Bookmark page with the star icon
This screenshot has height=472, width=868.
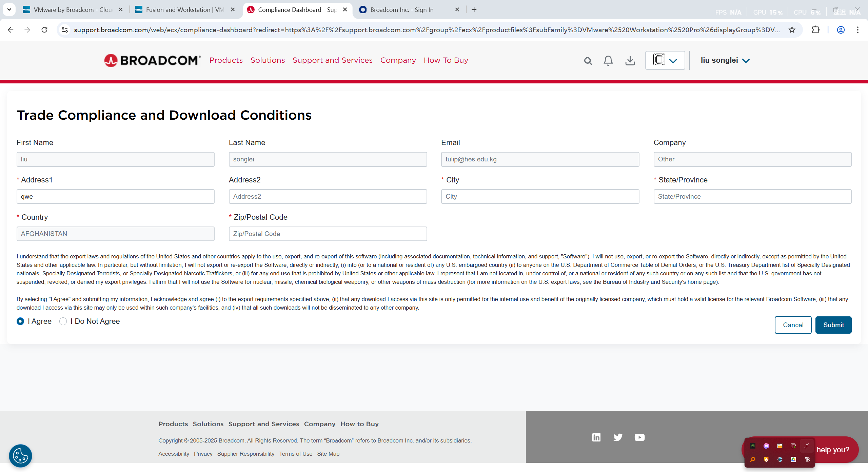pos(792,30)
